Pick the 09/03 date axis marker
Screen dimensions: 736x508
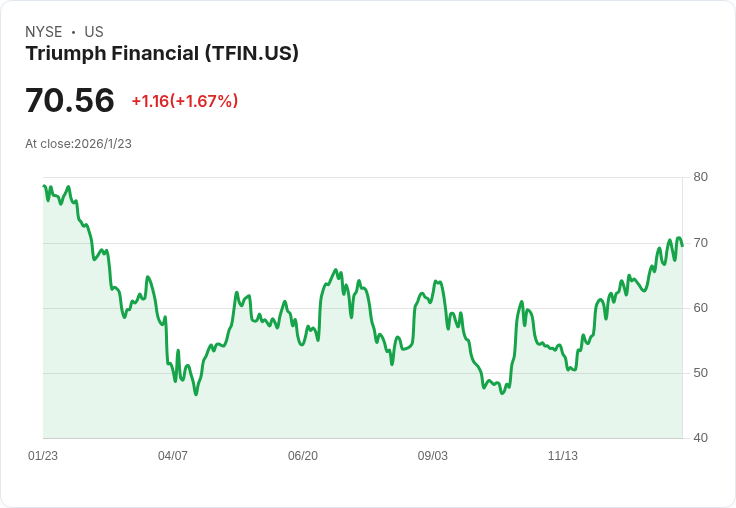click(433, 456)
